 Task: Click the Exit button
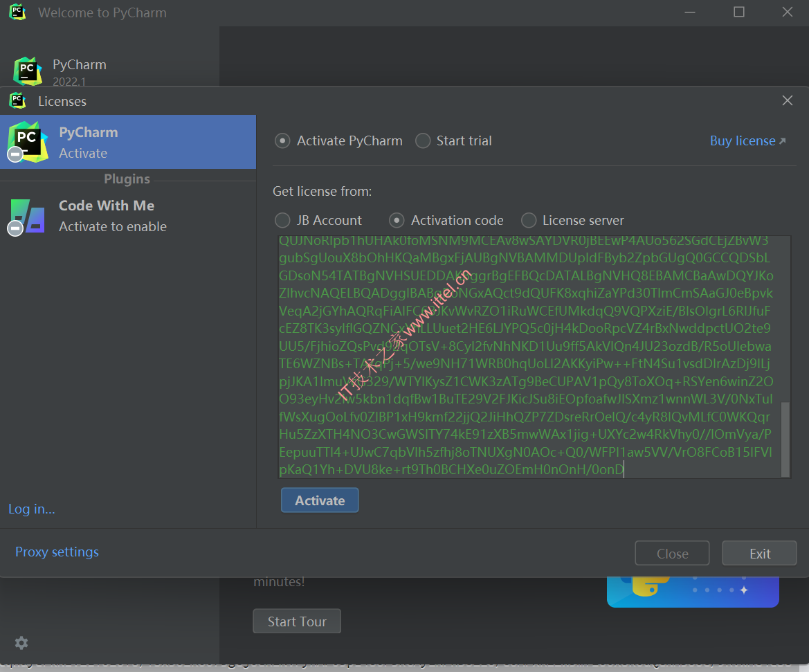(x=759, y=553)
